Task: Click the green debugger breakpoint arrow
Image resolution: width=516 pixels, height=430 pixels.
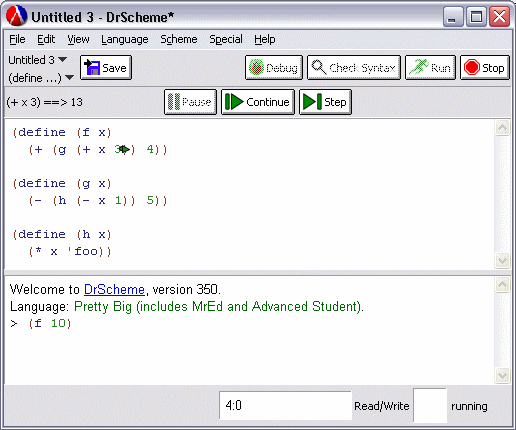Action: tap(124, 149)
